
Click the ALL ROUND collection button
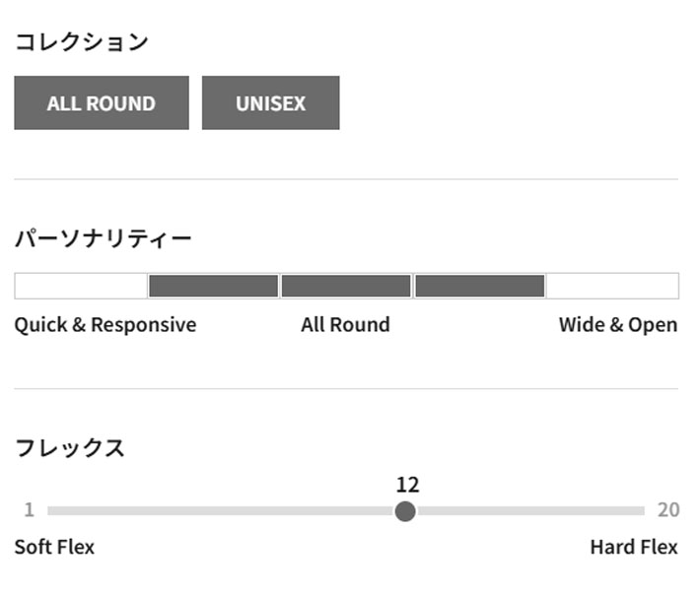(x=101, y=103)
